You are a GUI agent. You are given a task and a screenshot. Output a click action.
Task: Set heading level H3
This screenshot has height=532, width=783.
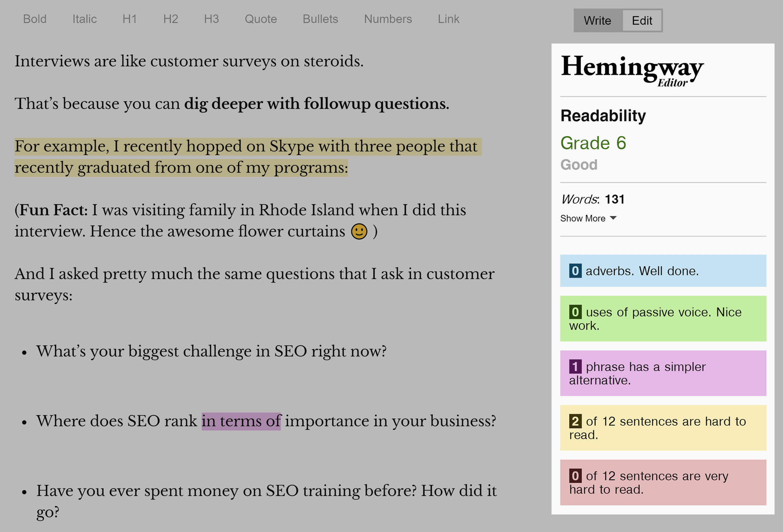pyautogui.click(x=211, y=19)
